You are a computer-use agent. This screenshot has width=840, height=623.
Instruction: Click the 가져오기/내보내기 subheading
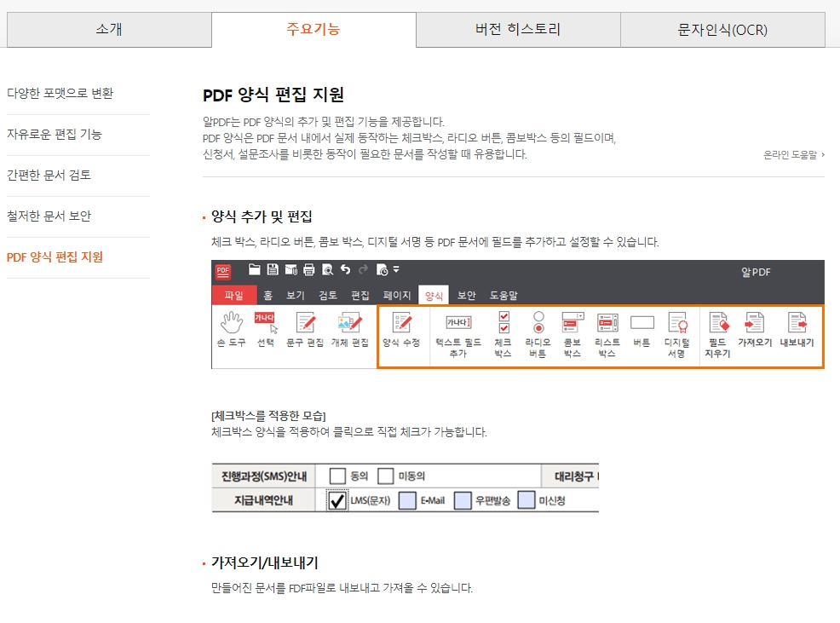point(265,563)
